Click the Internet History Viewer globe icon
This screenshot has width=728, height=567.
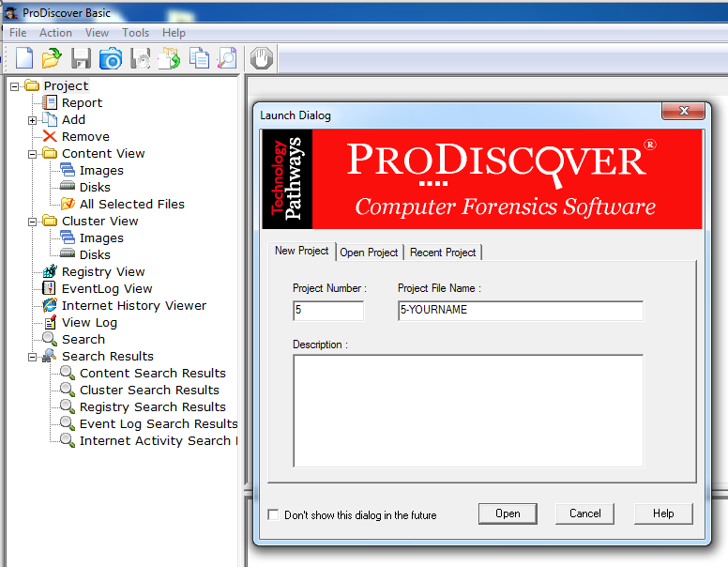(x=49, y=305)
